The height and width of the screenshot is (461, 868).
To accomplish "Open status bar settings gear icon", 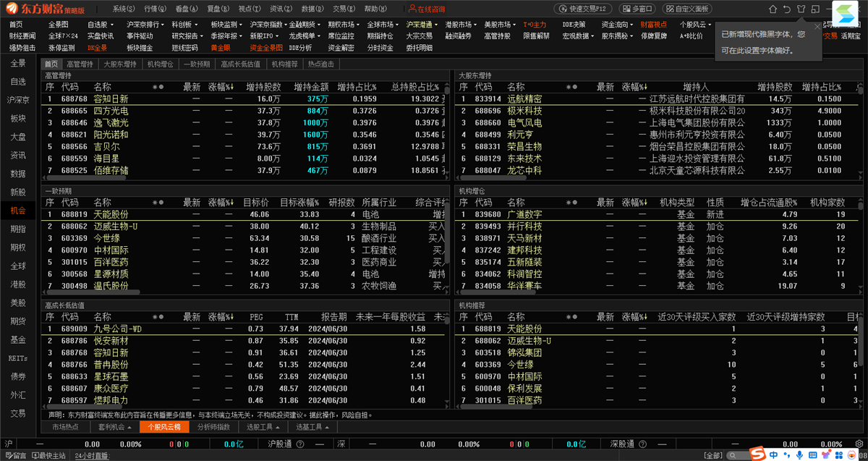I will pyautogui.click(x=861, y=443).
